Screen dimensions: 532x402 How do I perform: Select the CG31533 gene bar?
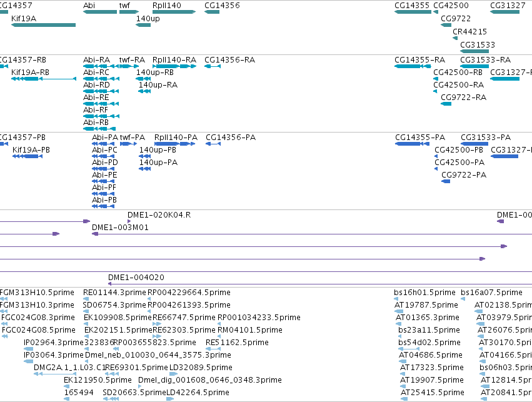(x=474, y=51)
